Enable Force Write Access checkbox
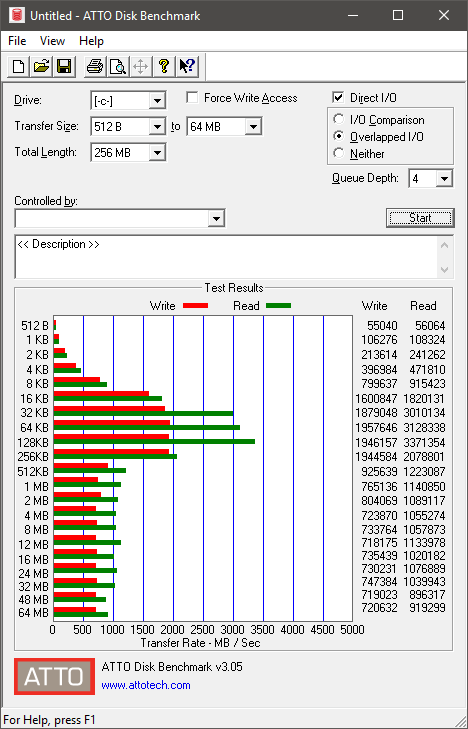Viewport: 468px width, 729px height. click(x=192, y=98)
